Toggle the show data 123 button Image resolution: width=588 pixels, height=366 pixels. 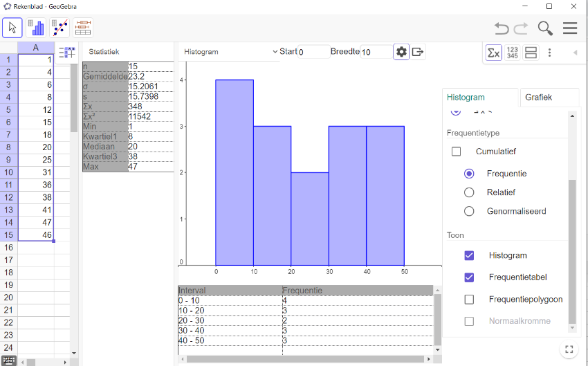pos(513,53)
